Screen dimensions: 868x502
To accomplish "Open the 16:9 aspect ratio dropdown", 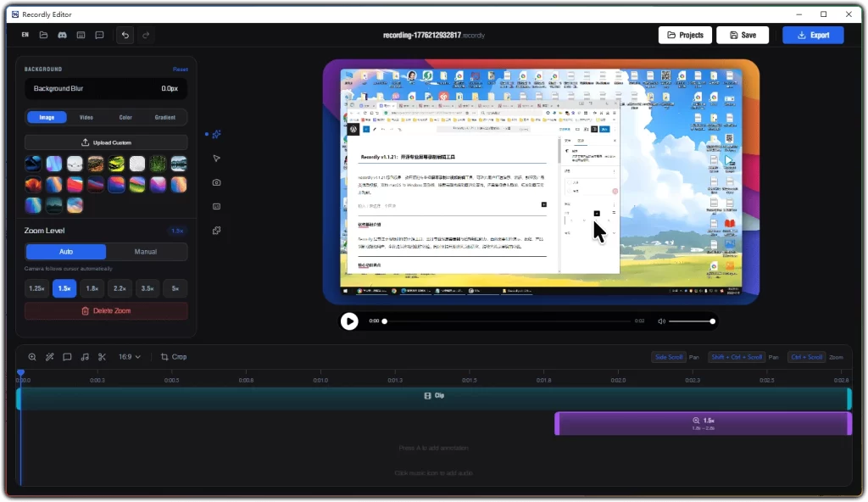I will [130, 357].
